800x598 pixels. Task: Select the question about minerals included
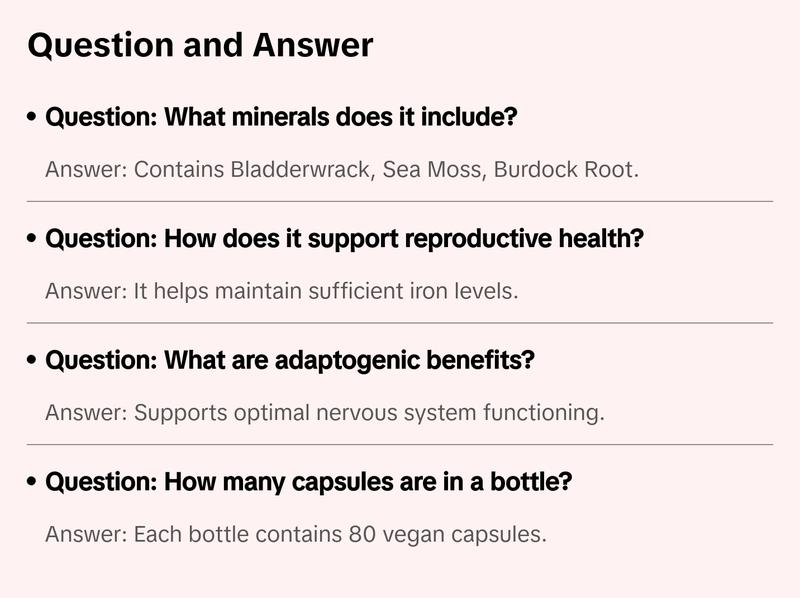[x=281, y=118]
